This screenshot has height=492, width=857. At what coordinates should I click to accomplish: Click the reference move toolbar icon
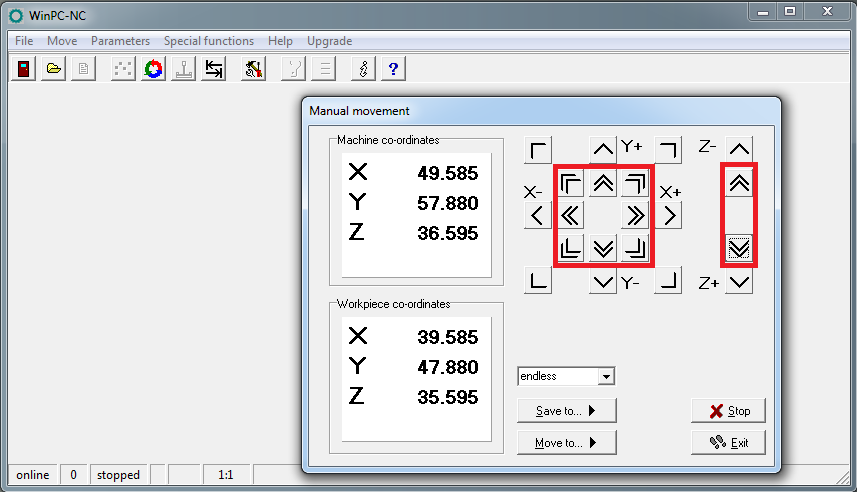click(x=214, y=69)
